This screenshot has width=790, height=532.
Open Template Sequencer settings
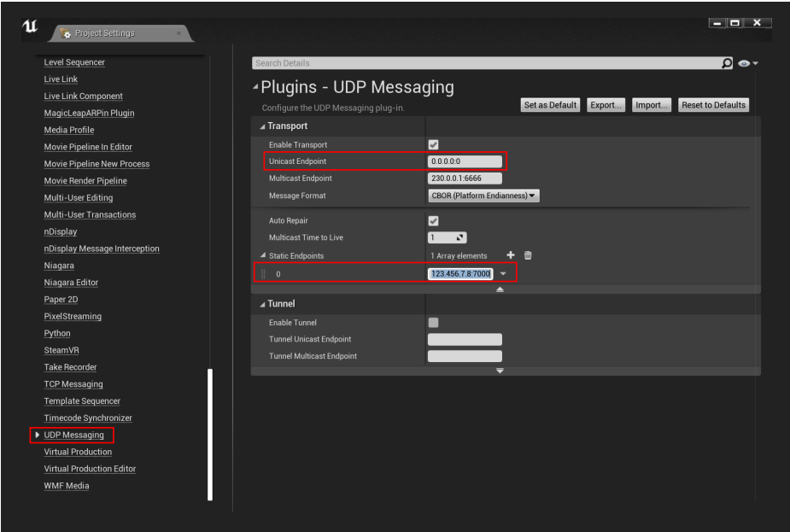(x=82, y=401)
